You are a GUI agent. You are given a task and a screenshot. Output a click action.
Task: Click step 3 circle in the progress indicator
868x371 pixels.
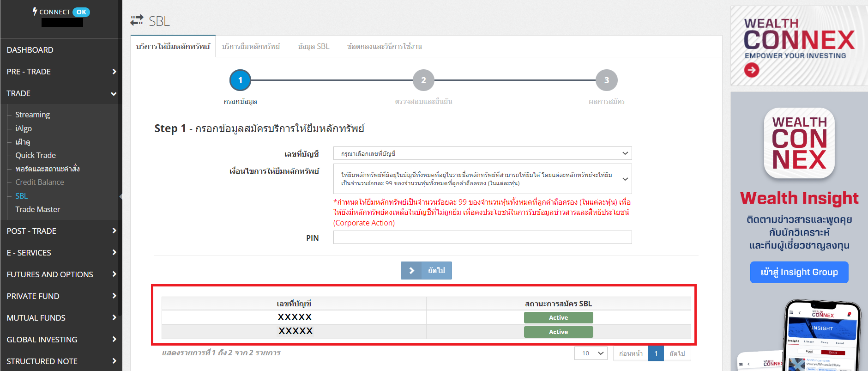[x=606, y=80]
